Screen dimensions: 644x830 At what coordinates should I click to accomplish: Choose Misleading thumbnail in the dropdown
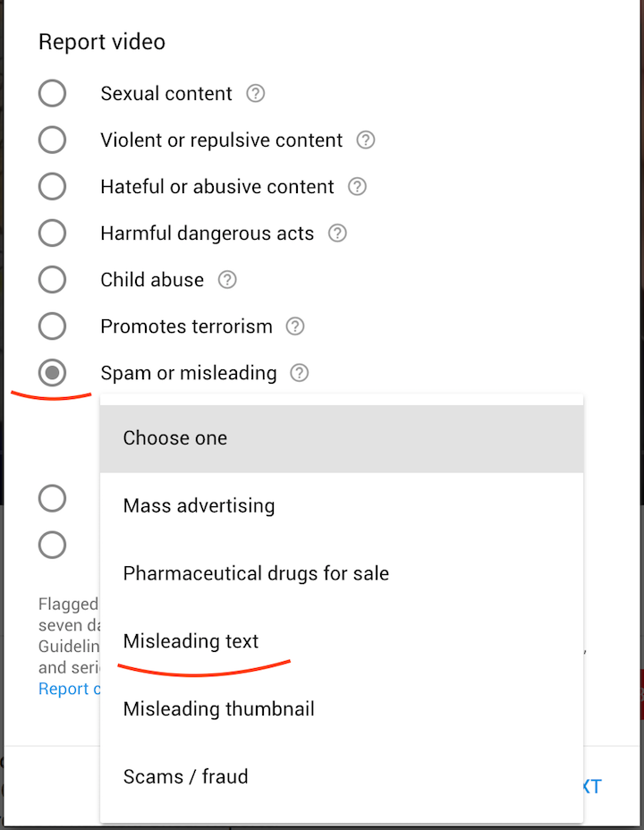[342, 709]
